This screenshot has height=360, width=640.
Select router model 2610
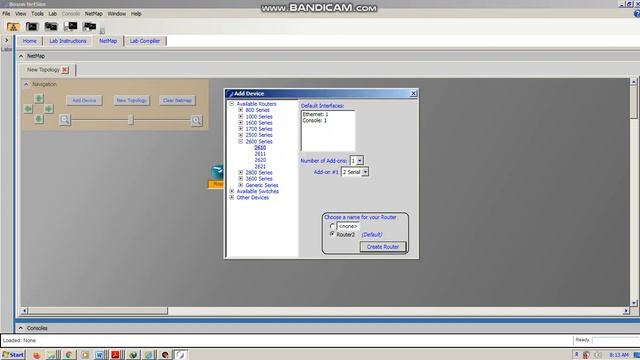[260, 147]
